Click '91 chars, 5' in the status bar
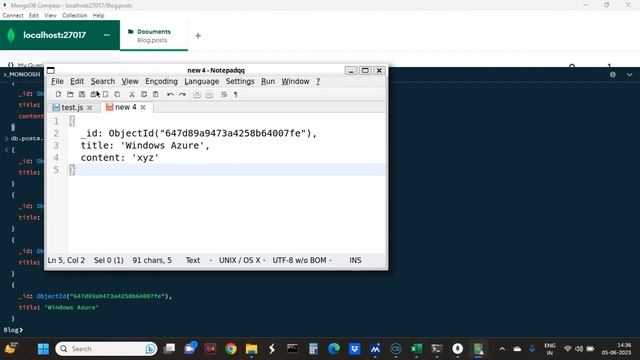The image size is (640, 360). click(152, 260)
